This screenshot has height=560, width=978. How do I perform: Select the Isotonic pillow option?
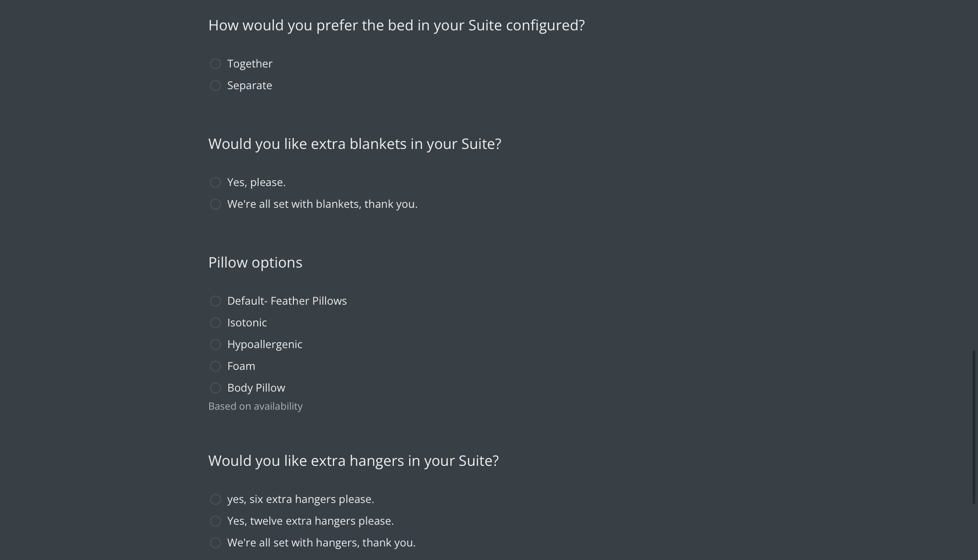point(216,323)
